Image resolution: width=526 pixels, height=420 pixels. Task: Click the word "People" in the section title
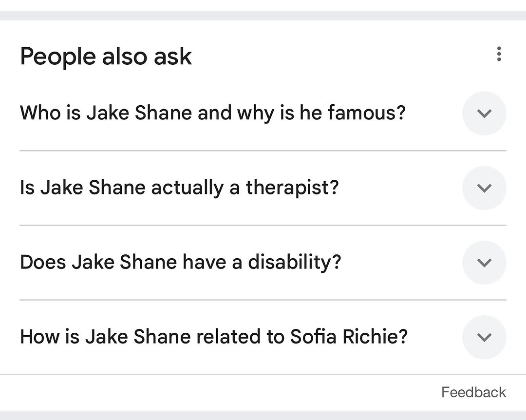click(57, 57)
